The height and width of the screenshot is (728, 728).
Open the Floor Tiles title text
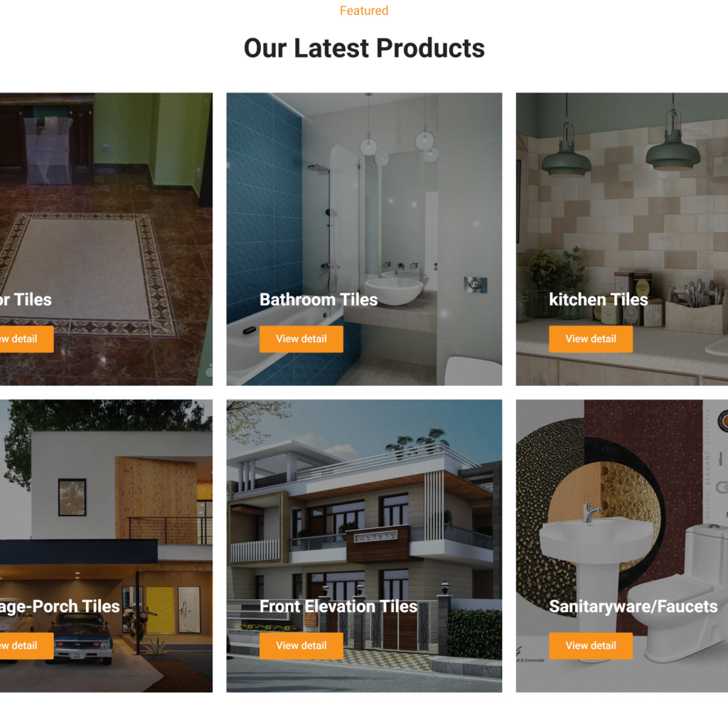(26, 299)
